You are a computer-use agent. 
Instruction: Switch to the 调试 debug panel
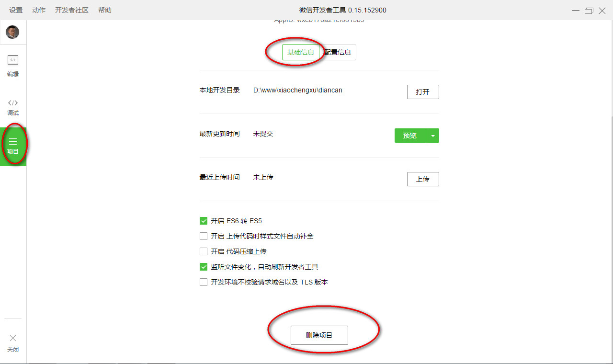click(13, 107)
